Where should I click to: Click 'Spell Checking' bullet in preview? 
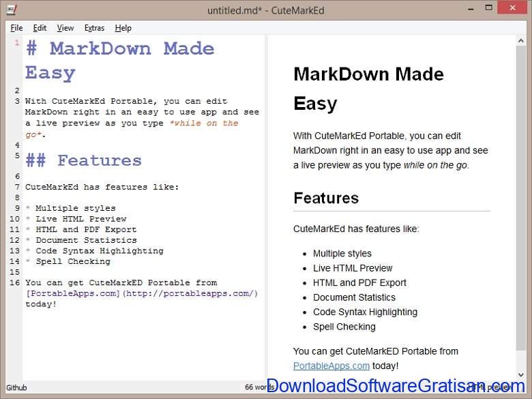(x=344, y=327)
